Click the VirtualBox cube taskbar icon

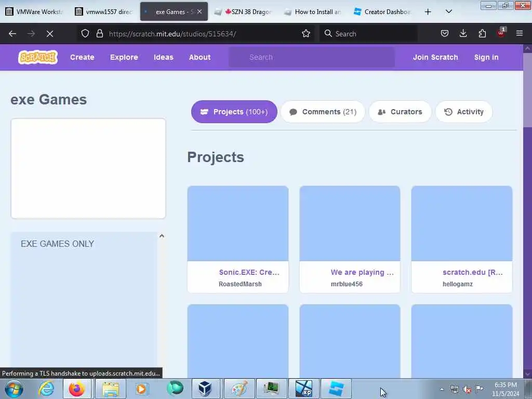tap(205, 389)
